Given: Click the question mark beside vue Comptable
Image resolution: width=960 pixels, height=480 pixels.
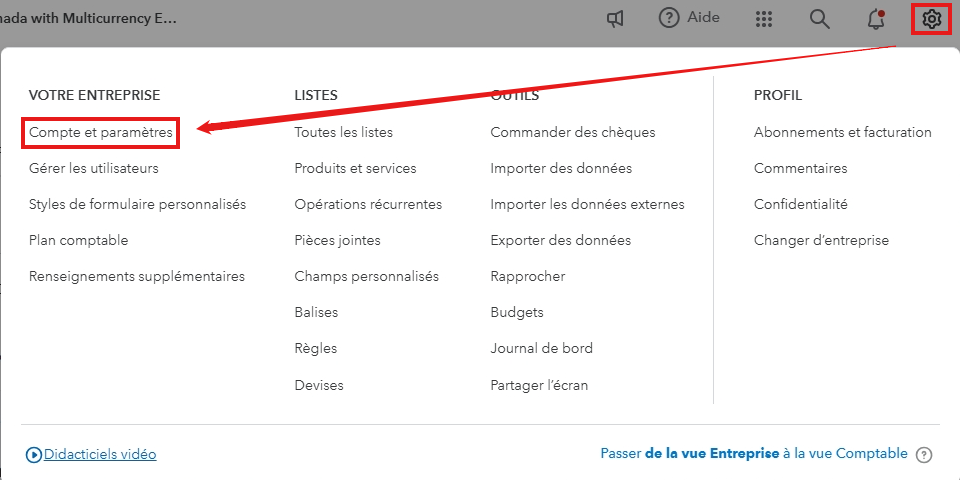Looking at the screenshot, I should (x=924, y=454).
